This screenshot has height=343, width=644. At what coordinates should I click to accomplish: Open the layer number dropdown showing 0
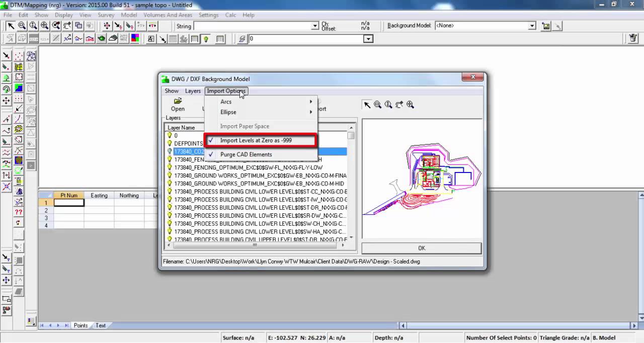click(x=368, y=39)
